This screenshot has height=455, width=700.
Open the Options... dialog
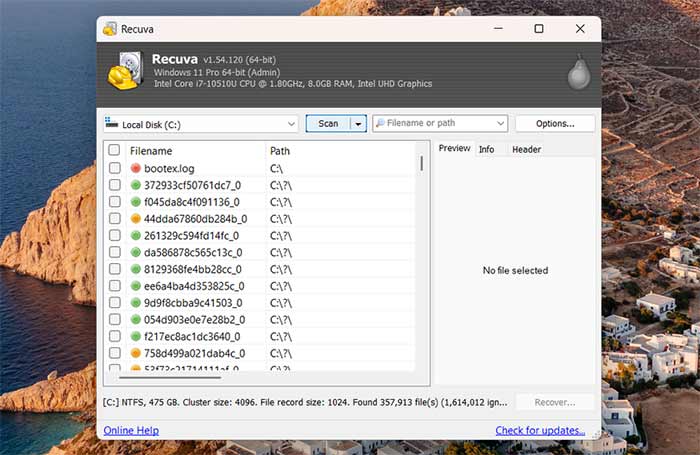point(554,124)
